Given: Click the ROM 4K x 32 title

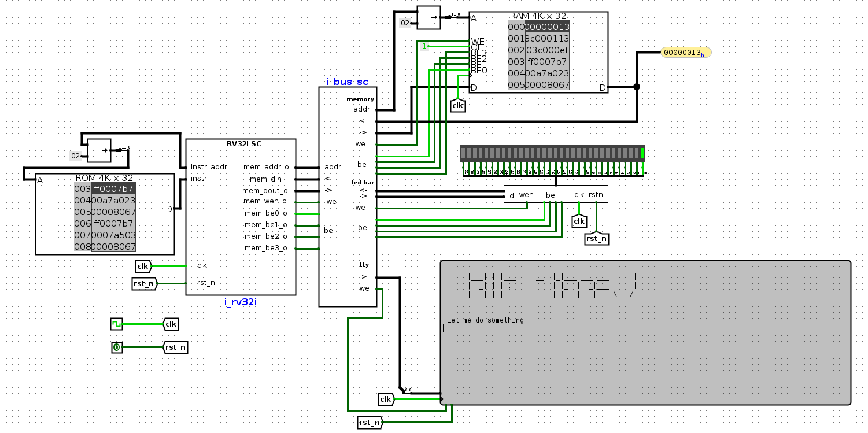Looking at the screenshot, I should [105, 178].
